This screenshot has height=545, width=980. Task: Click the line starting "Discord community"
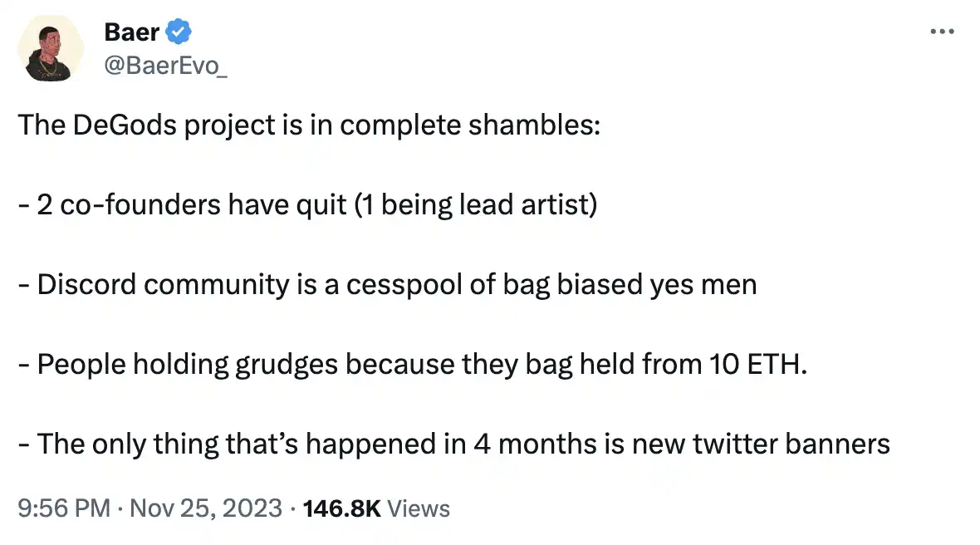click(387, 285)
